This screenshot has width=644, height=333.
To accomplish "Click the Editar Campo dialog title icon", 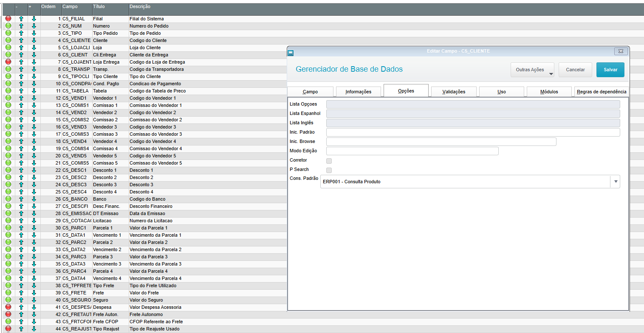I will (x=291, y=53).
